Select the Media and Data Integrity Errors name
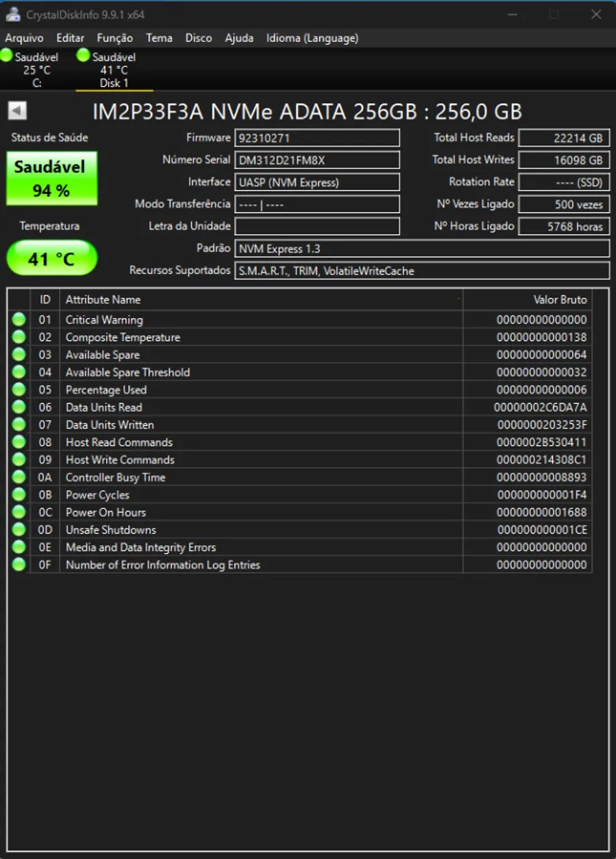 coord(141,547)
